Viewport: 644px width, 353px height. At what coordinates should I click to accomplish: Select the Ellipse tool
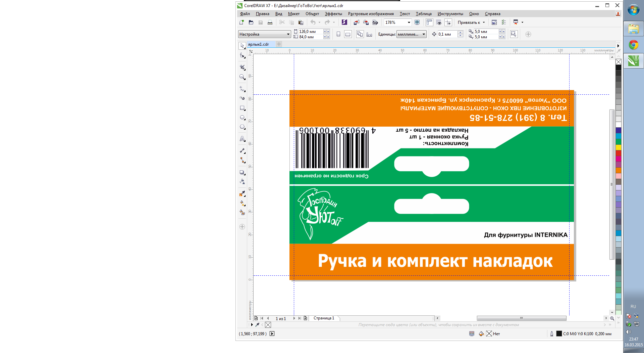tap(242, 118)
